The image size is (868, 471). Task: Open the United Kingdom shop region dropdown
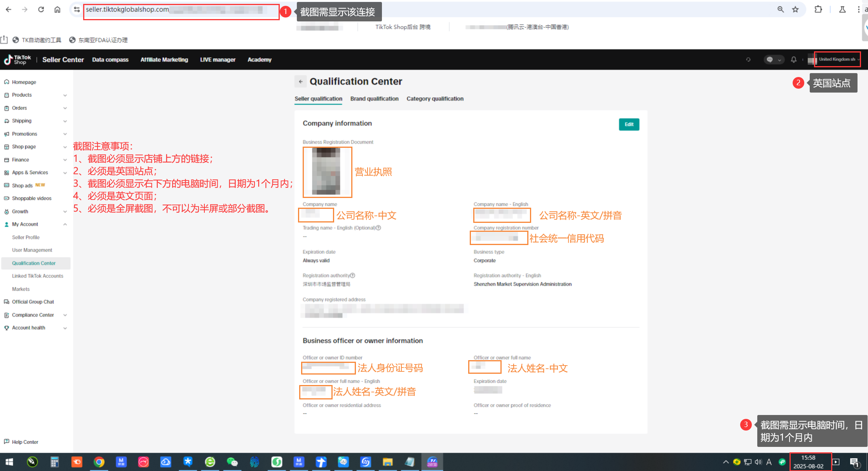pyautogui.click(x=837, y=60)
